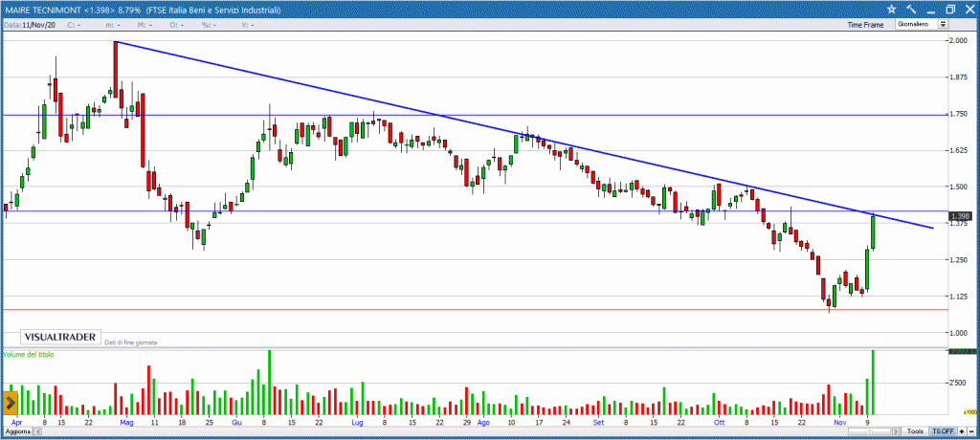Click the x1000 volume scale label
This screenshot has width=980, height=440.
pos(969,412)
